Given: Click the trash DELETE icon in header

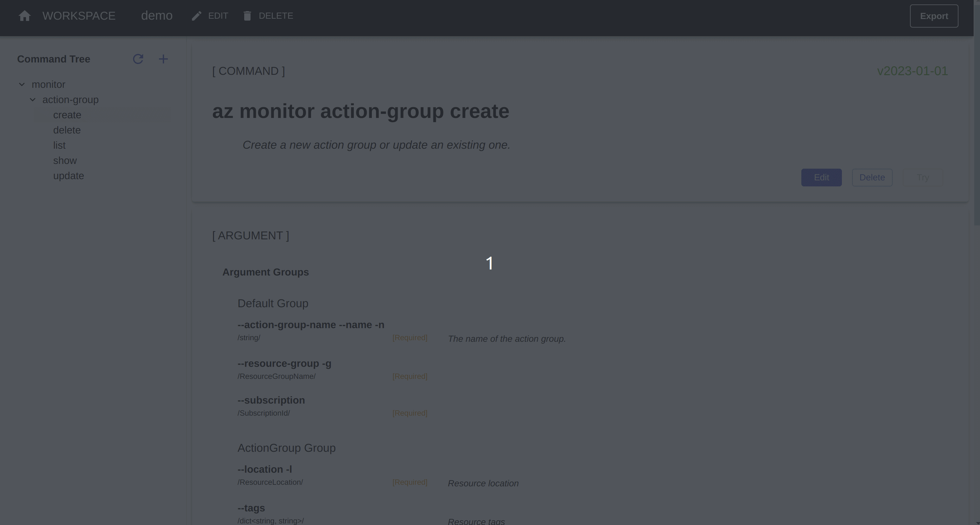Looking at the screenshot, I should click(x=247, y=16).
